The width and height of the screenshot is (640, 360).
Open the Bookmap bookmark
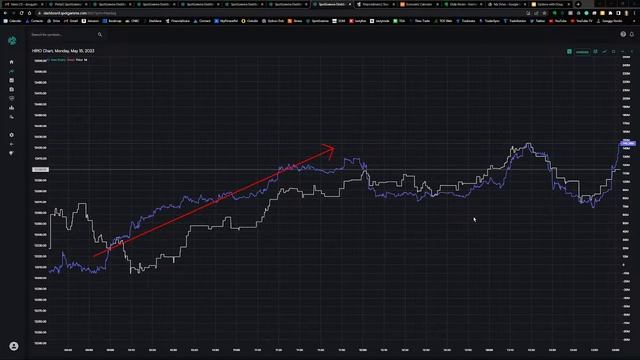pos(112,21)
